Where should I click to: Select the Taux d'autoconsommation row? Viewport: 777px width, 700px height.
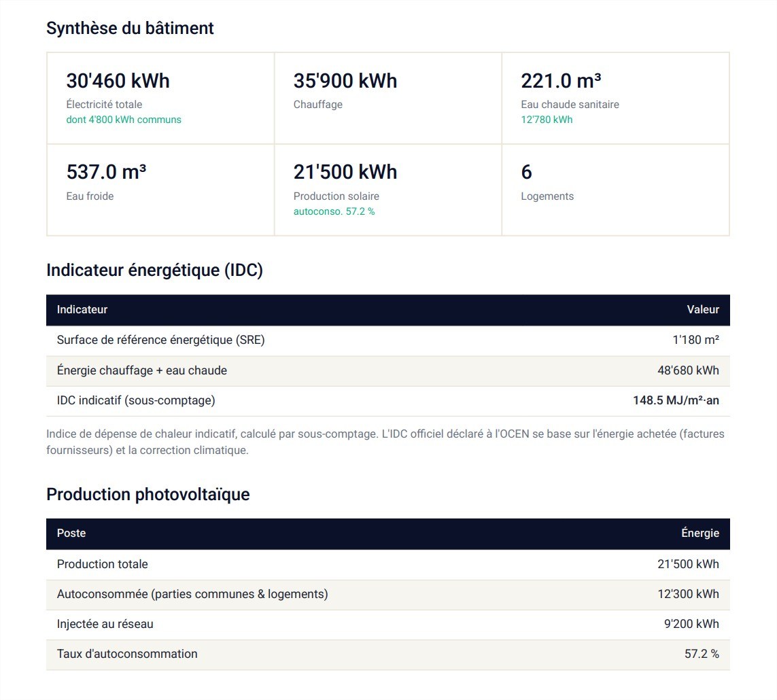click(388, 654)
